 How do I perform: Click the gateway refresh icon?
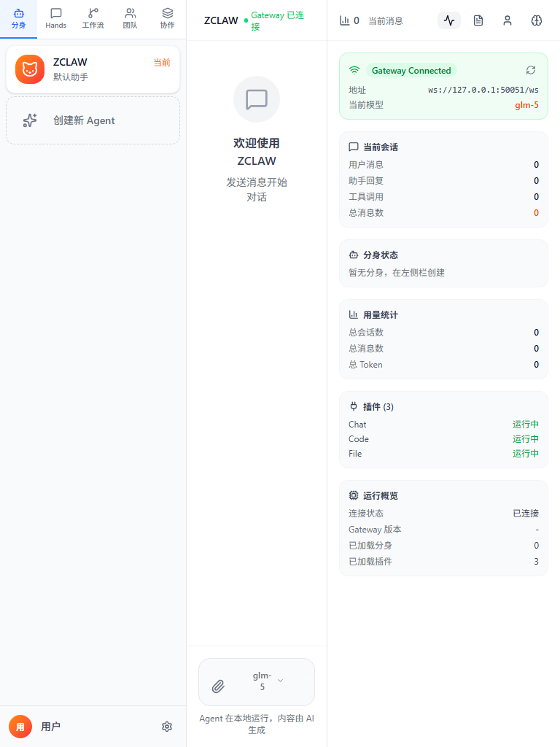(x=531, y=70)
